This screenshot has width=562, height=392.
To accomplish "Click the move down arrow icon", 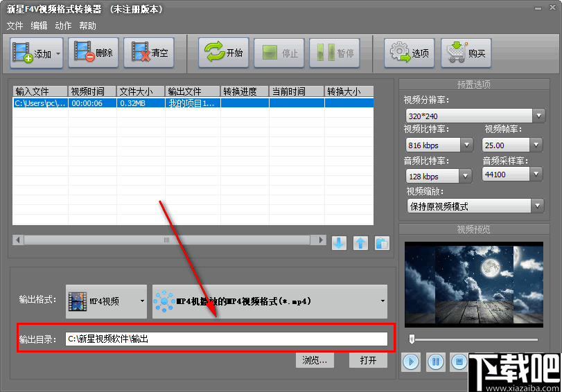I will 339,243.
